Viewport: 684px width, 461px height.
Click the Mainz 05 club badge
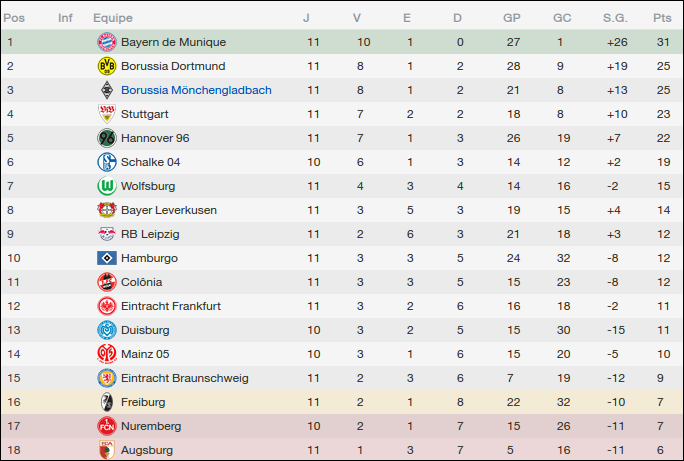[x=106, y=354]
